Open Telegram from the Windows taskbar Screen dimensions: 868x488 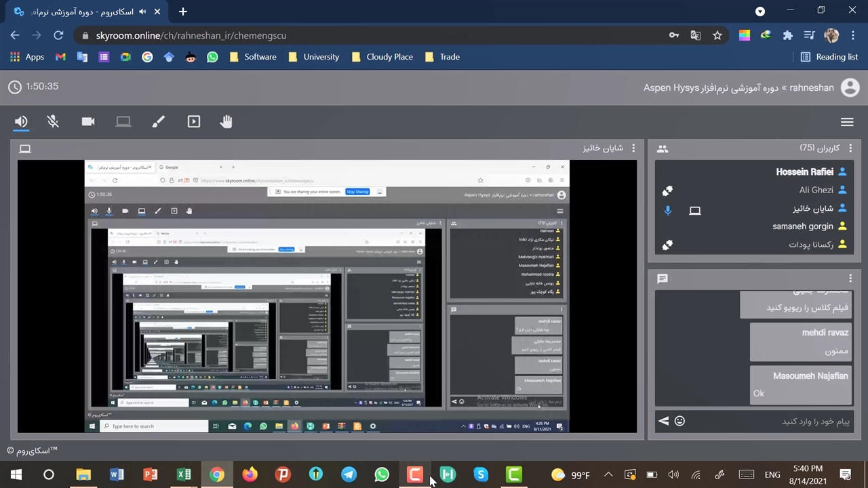[x=349, y=474]
